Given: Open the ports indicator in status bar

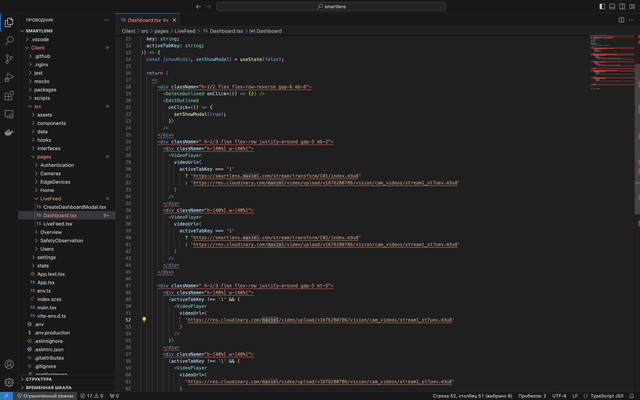Looking at the screenshot, I should (114, 396).
